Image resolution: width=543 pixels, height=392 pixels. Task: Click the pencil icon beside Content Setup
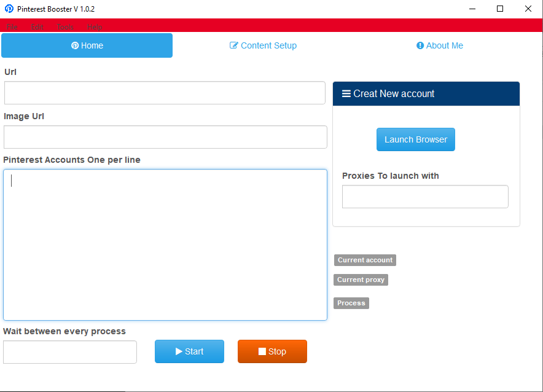(233, 45)
